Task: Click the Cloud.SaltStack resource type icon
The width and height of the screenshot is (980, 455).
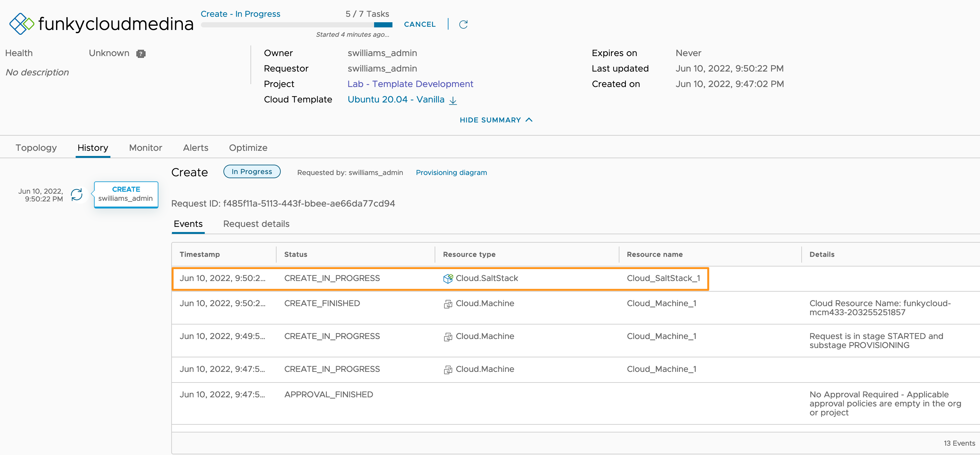Action: [448, 279]
